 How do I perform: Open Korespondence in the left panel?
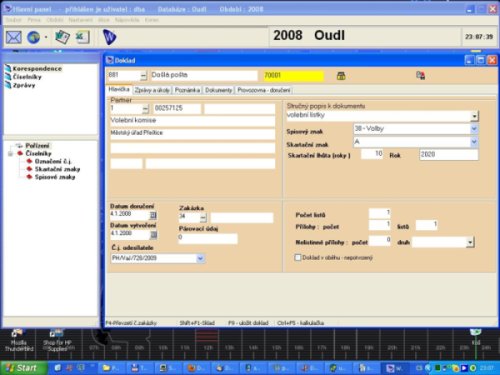click(37, 69)
